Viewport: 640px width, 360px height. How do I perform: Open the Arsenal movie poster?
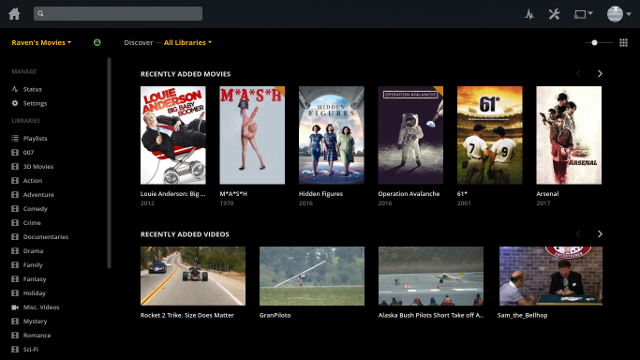(x=569, y=135)
